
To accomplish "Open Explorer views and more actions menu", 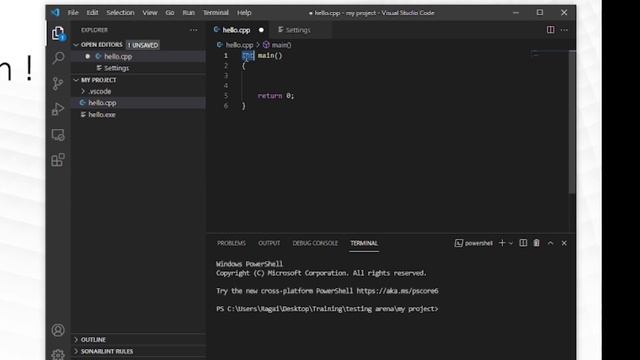I will (x=193, y=30).
